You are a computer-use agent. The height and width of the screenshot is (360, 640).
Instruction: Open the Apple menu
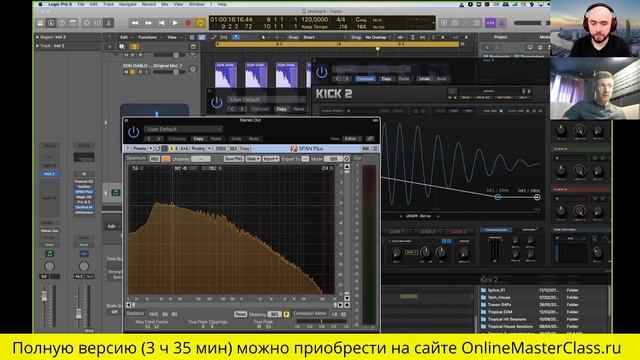(40, 4)
